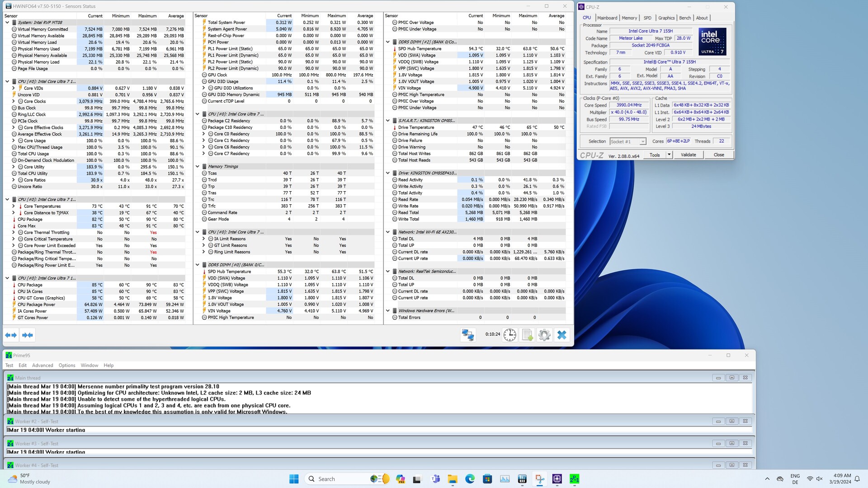Switch to CPU-Z Bench tab
868x488 pixels.
pyautogui.click(x=685, y=18)
